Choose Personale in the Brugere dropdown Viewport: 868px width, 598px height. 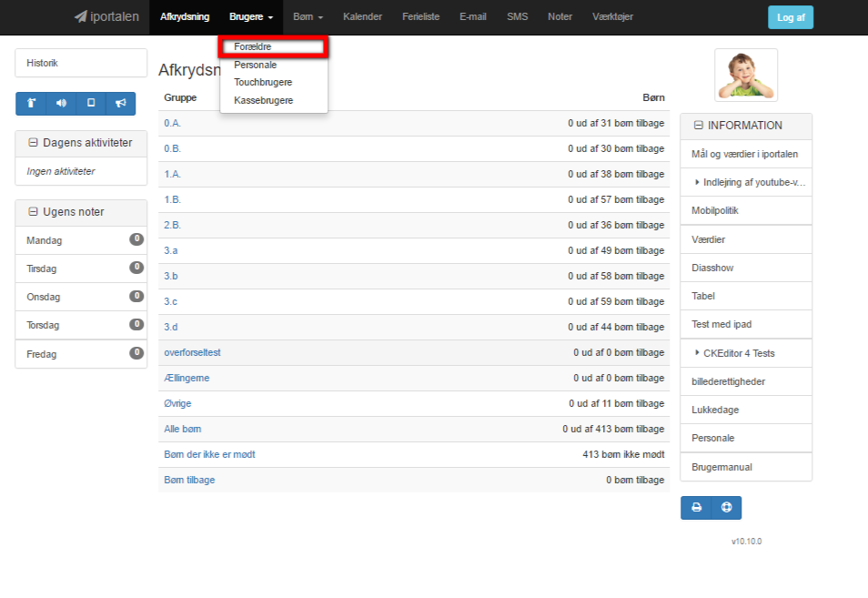(x=274, y=65)
